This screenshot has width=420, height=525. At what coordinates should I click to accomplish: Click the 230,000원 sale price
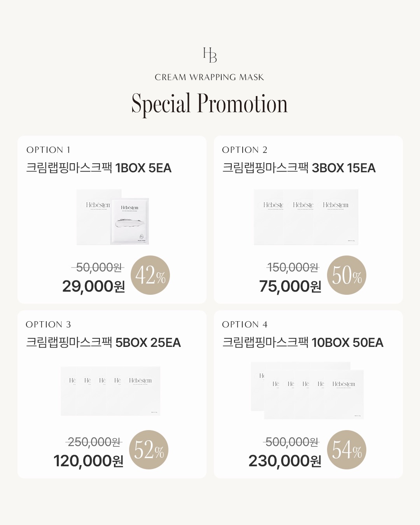click(285, 461)
